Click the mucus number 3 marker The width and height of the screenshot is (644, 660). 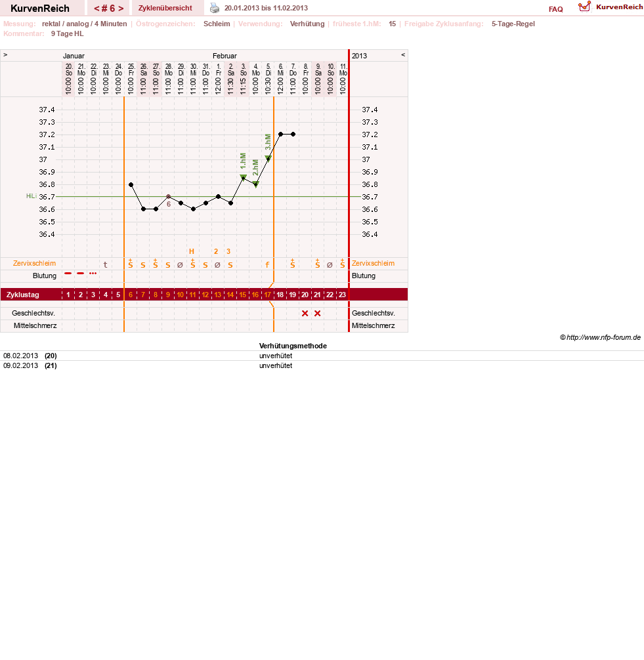click(228, 252)
